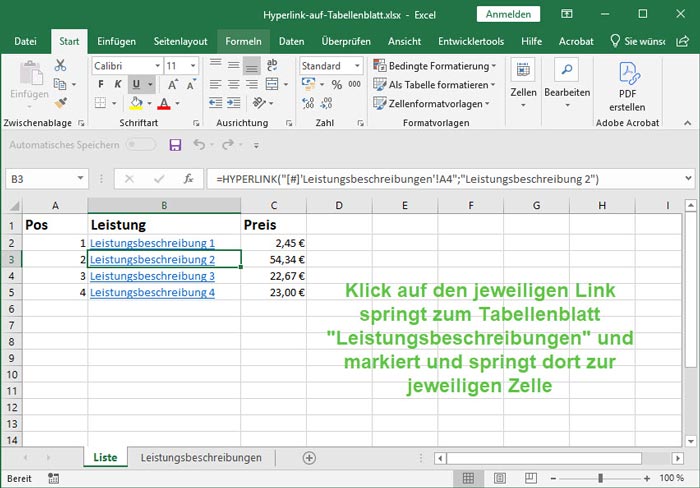
Task: Select entire sheet with corner triangle
Action: point(14,205)
